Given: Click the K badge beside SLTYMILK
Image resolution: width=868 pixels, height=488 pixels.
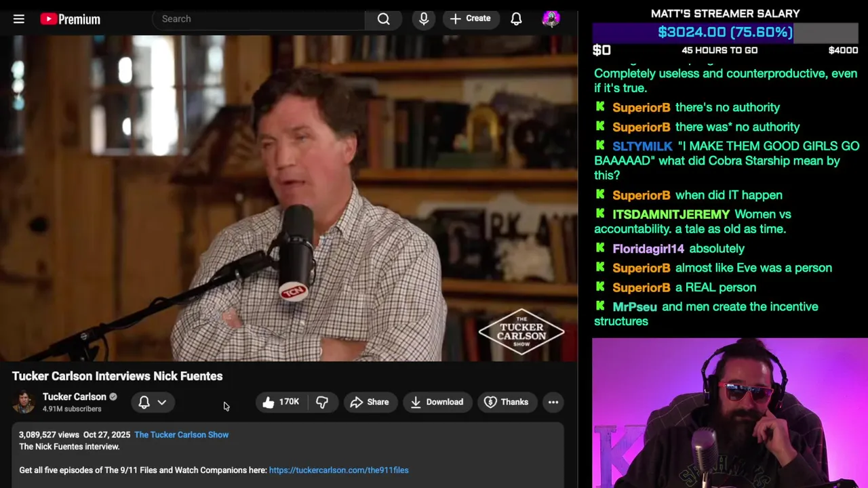Looking at the screenshot, I should pyautogui.click(x=600, y=146).
